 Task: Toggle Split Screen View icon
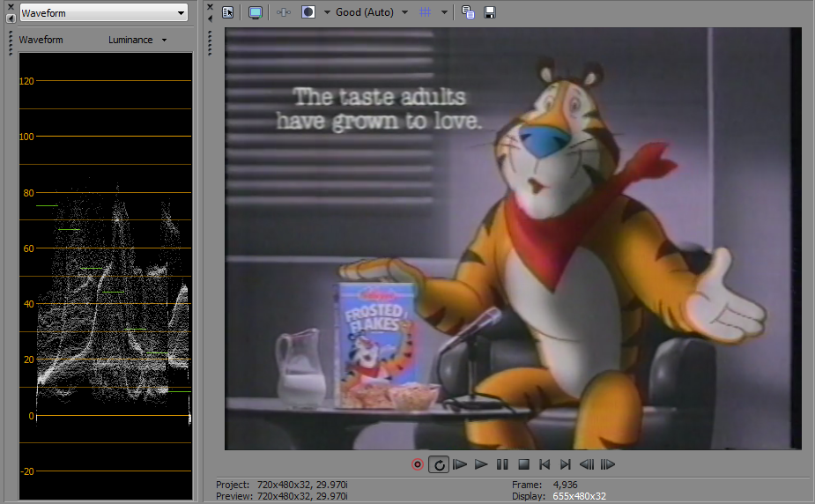pos(308,12)
